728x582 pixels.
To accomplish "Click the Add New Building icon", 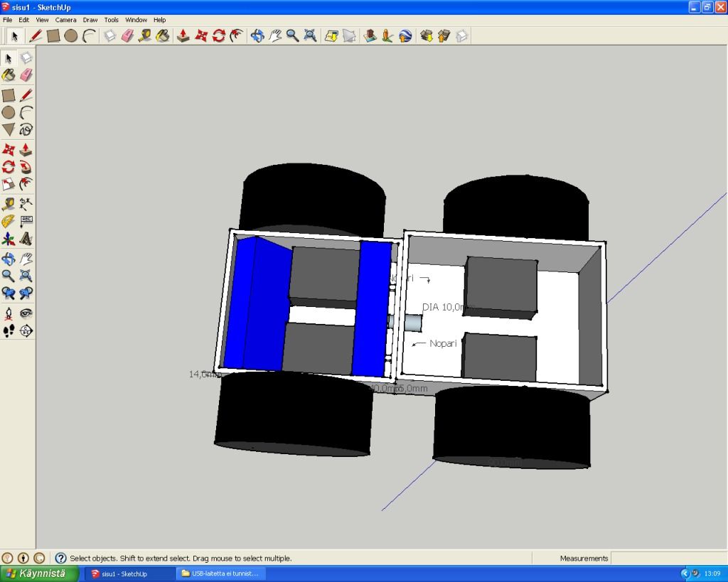I will (x=370, y=36).
